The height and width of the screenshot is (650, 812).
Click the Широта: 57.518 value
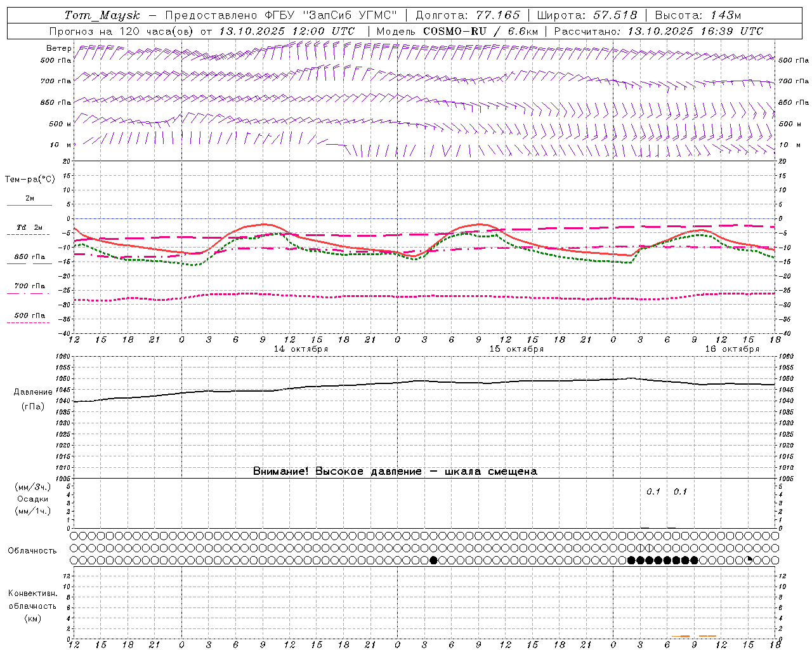(587, 15)
